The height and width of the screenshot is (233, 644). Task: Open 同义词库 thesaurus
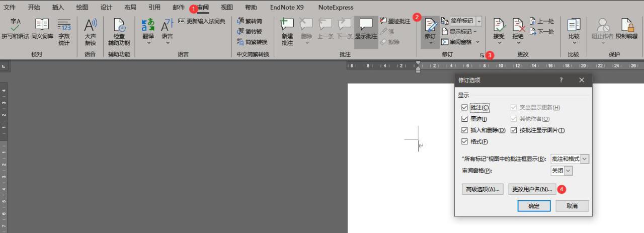[x=42, y=31]
